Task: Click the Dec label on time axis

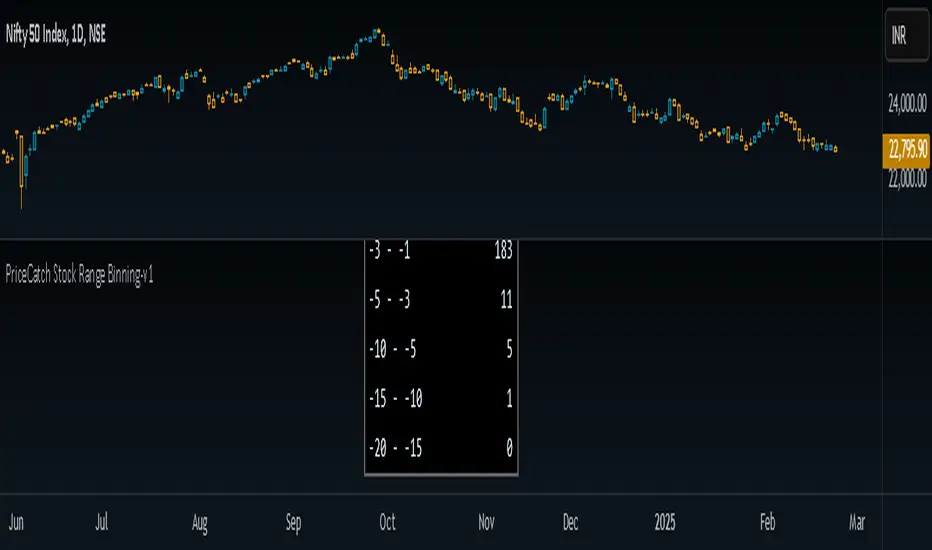Action: [570, 523]
